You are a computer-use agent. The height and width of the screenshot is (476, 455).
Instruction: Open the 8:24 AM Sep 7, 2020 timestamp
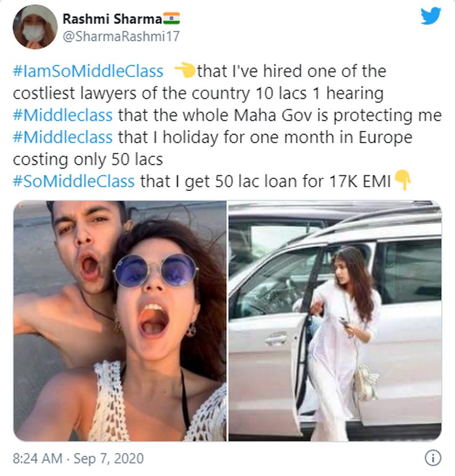click(78, 458)
